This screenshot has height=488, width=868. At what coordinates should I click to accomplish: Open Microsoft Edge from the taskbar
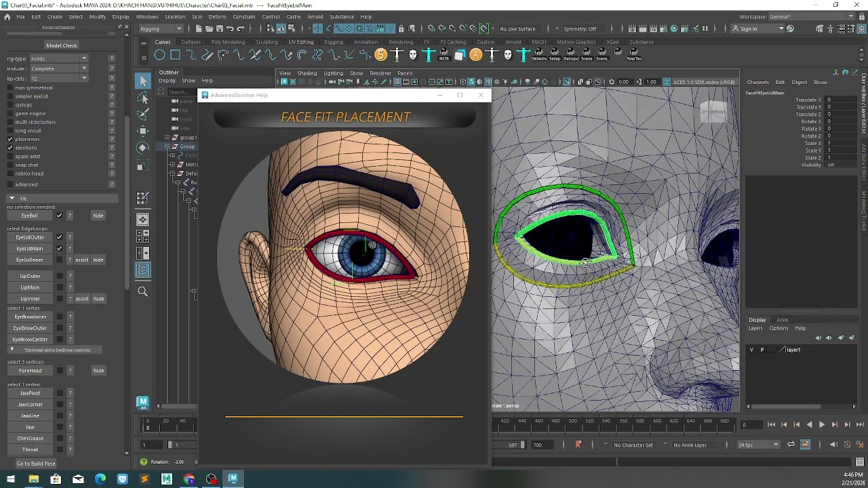(100, 479)
